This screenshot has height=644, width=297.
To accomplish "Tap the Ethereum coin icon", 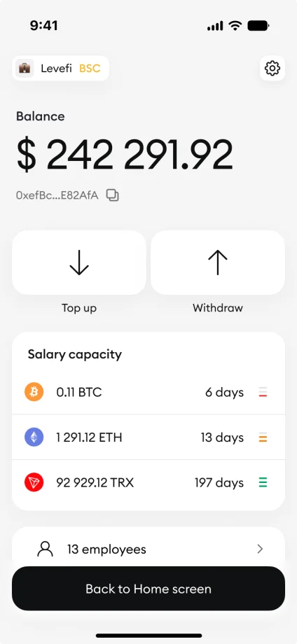I will [x=34, y=437].
